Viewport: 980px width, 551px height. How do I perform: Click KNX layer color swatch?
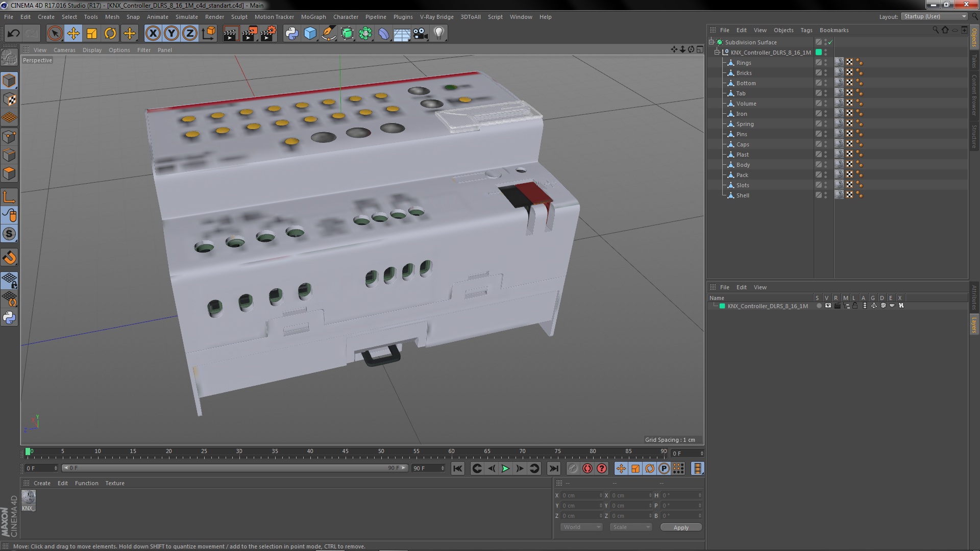(722, 306)
